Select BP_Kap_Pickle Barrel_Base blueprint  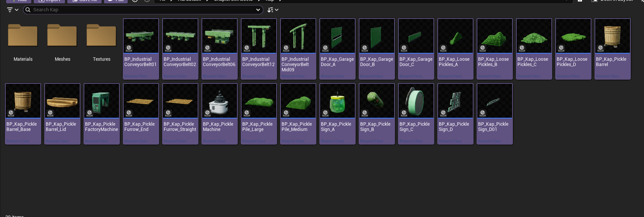[x=23, y=114]
